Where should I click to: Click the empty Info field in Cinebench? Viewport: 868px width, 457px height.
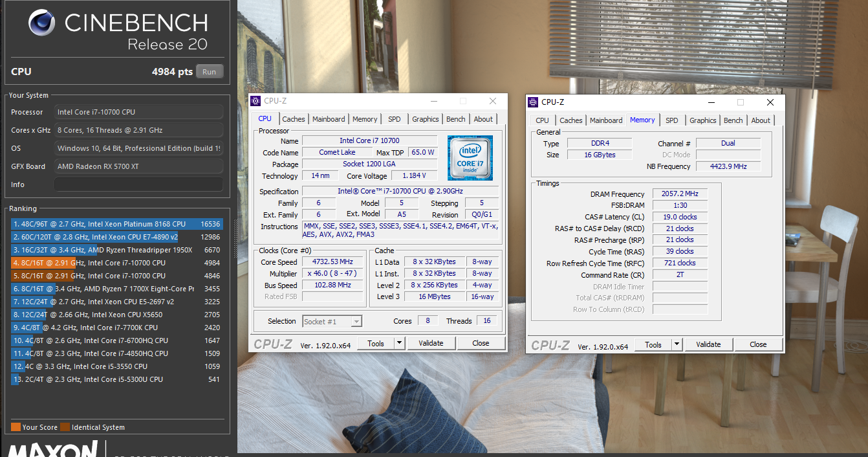[x=138, y=184]
